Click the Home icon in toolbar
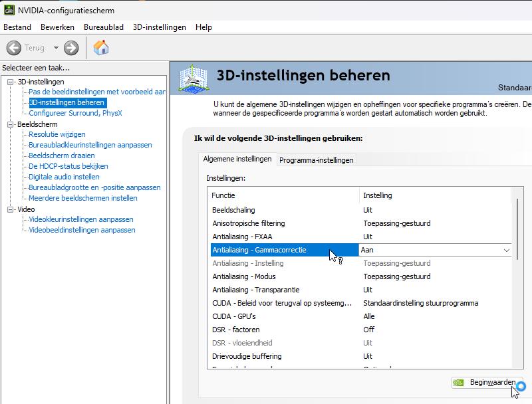 tap(101, 48)
